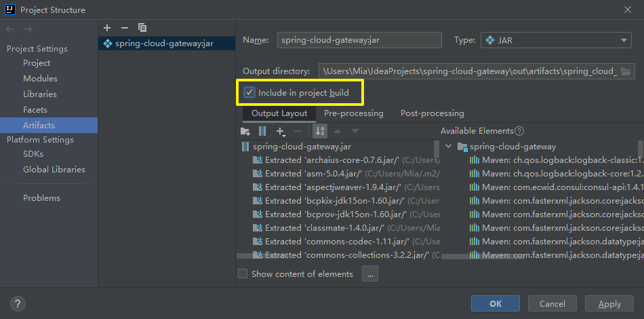
Task: Click the ellipsis button beside Show content
Action: click(x=370, y=274)
